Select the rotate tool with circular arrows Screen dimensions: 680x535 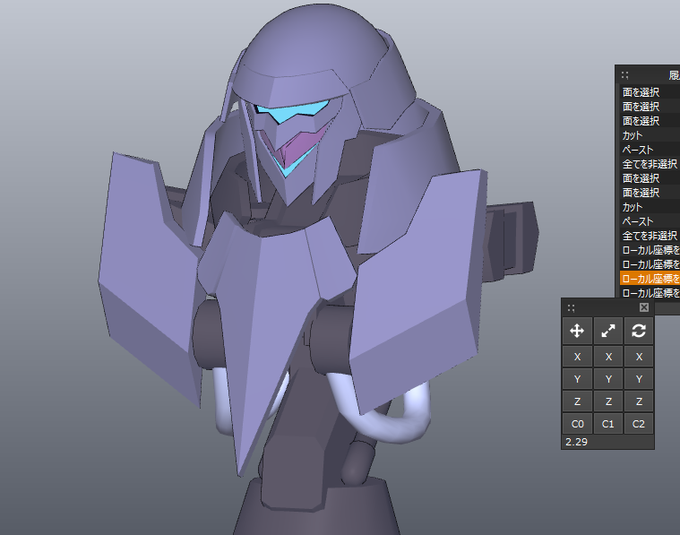click(x=639, y=331)
